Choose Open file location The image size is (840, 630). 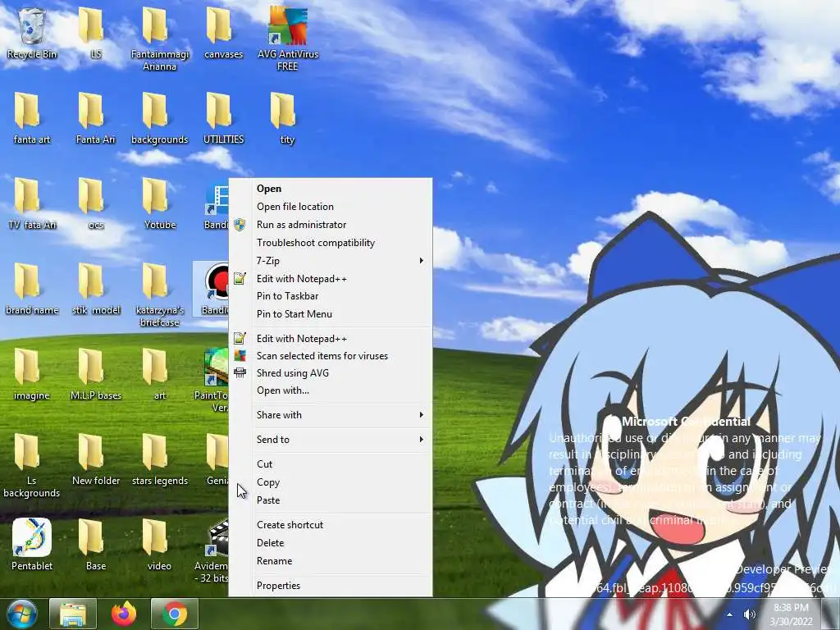tap(331, 207)
